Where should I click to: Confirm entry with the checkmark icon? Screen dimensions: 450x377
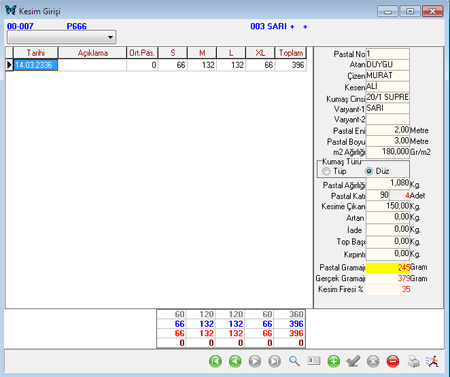353,361
